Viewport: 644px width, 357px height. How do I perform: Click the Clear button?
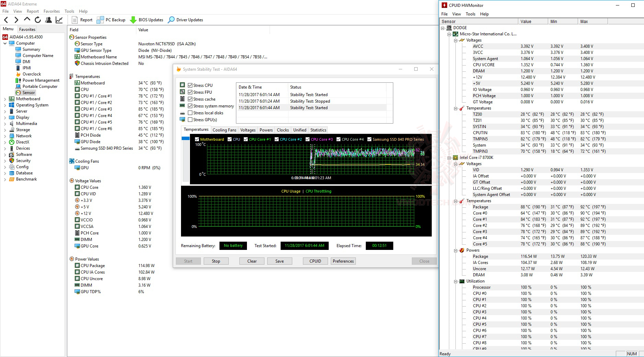pos(252,261)
